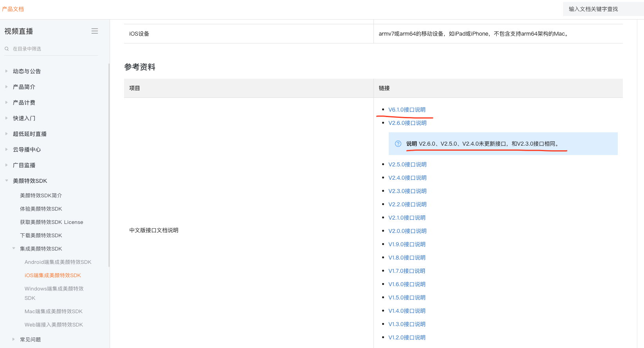Open the 产品简介 menu label
This screenshot has width=644, height=348.
[x=24, y=87]
